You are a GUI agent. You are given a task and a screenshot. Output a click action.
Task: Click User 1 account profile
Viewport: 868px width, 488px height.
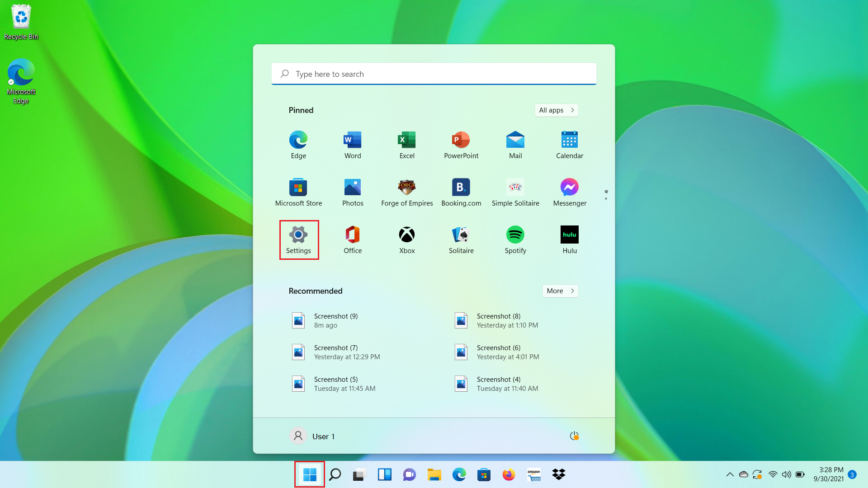pyautogui.click(x=312, y=436)
